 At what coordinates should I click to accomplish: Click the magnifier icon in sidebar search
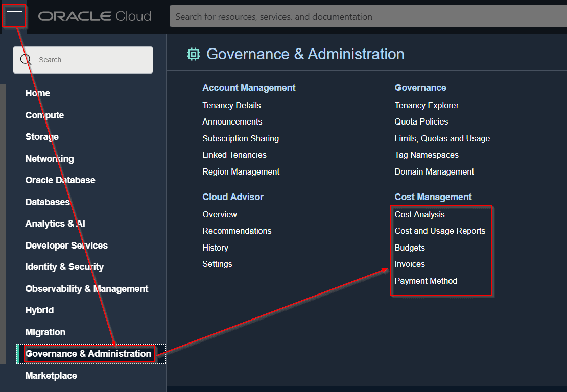click(x=26, y=60)
